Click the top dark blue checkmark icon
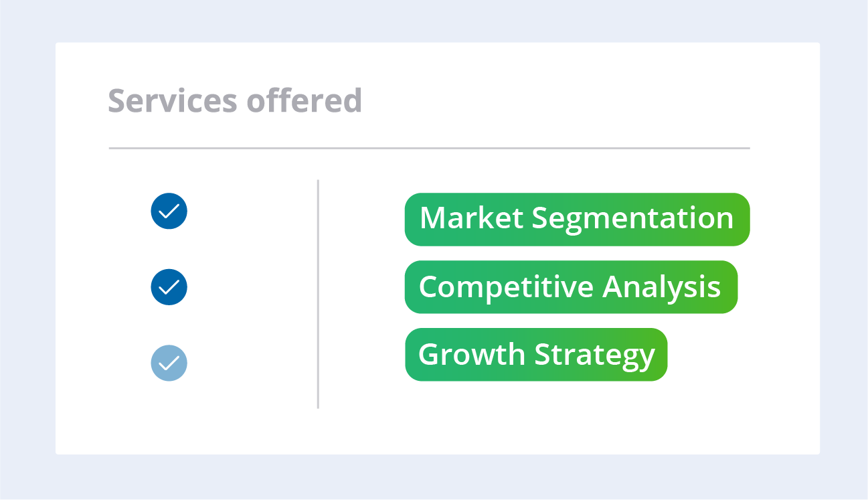 tap(169, 212)
